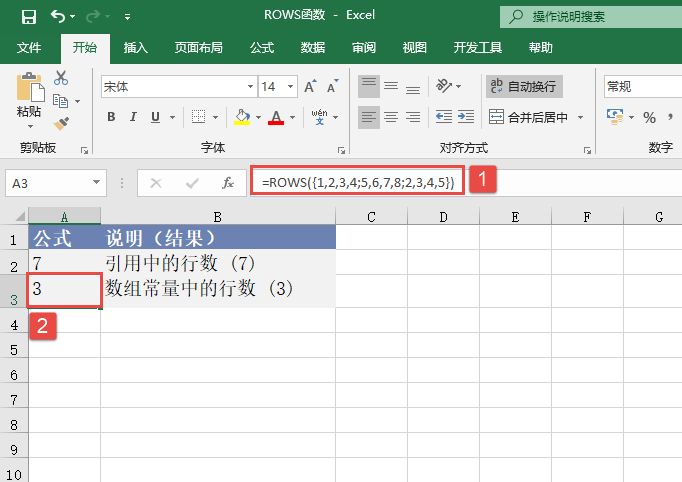
Task: Click the Select All corner triangle
Action: tap(20, 216)
